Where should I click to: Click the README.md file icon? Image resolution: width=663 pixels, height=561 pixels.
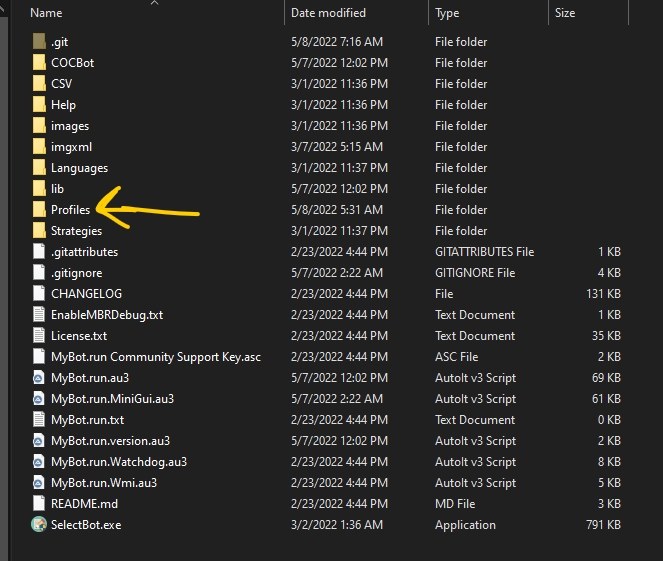[x=38, y=504]
